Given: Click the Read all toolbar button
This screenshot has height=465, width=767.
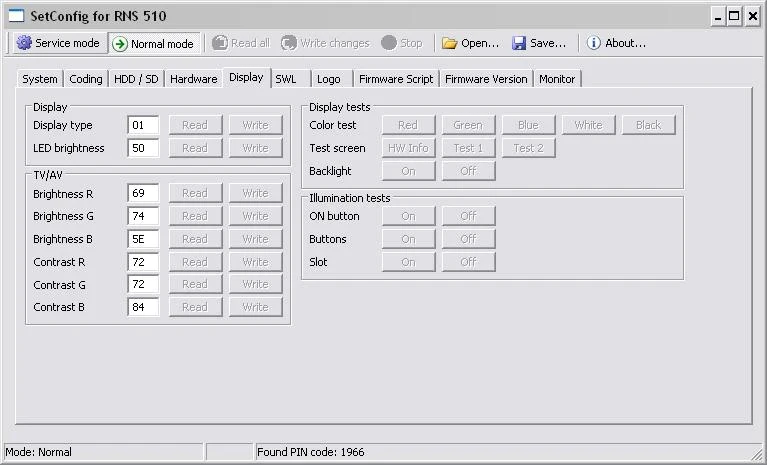Looking at the screenshot, I should pos(241,43).
